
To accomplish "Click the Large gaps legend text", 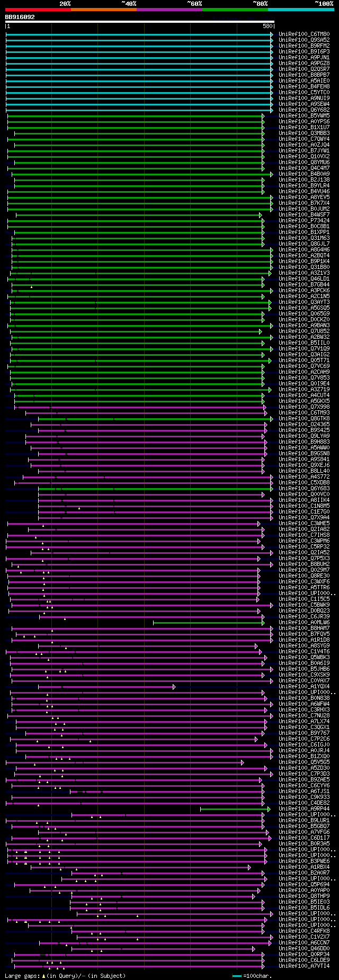I will coord(65,976).
